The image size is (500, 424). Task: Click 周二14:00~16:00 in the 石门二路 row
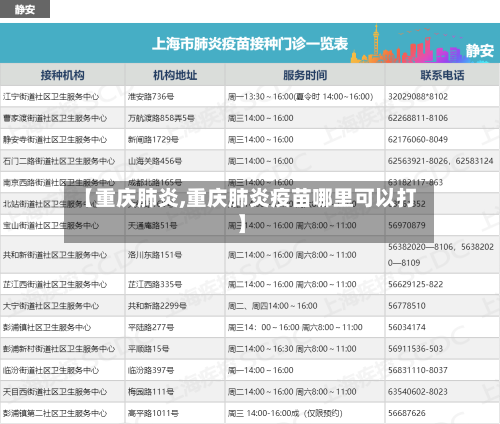point(261,161)
